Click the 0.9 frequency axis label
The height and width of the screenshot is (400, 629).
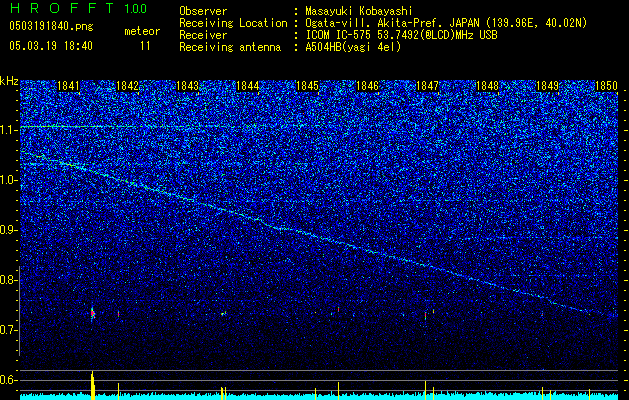coord(8,230)
